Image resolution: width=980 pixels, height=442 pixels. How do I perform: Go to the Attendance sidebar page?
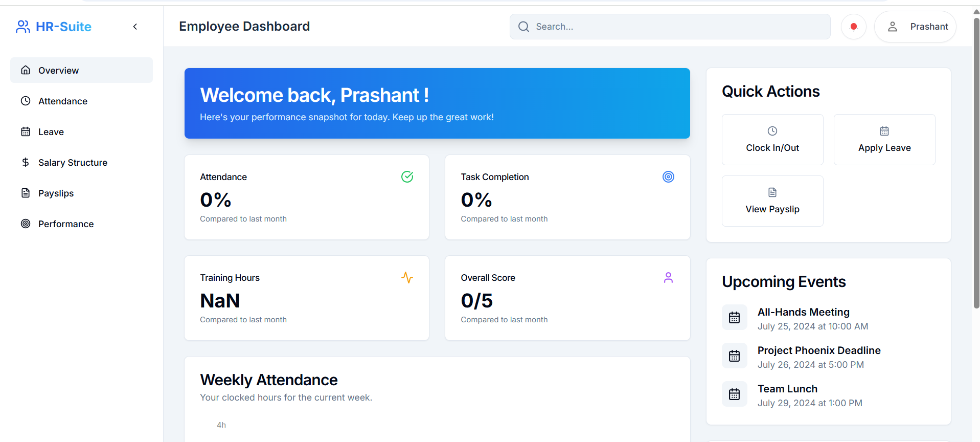pos(81,101)
